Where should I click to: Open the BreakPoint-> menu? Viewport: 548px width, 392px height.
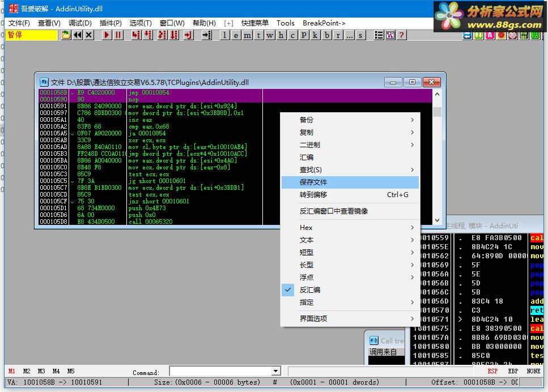[x=324, y=23]
